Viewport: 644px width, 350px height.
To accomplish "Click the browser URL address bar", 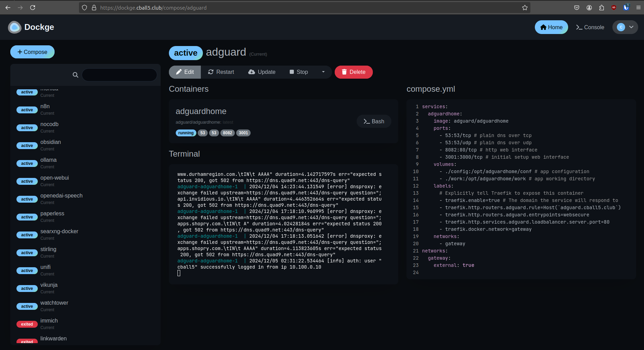I will 304,8.
